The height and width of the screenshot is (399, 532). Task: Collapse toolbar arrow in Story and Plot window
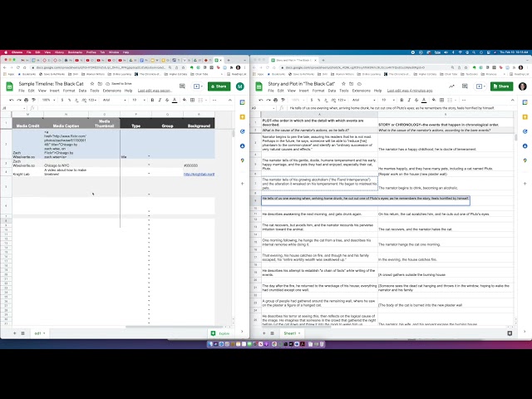coord(512,100)
